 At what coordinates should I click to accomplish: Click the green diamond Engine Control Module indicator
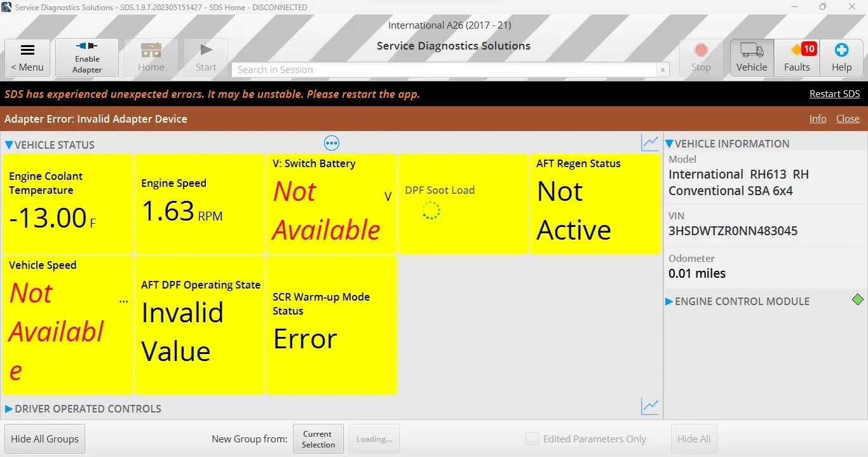[x=858, y=299]
